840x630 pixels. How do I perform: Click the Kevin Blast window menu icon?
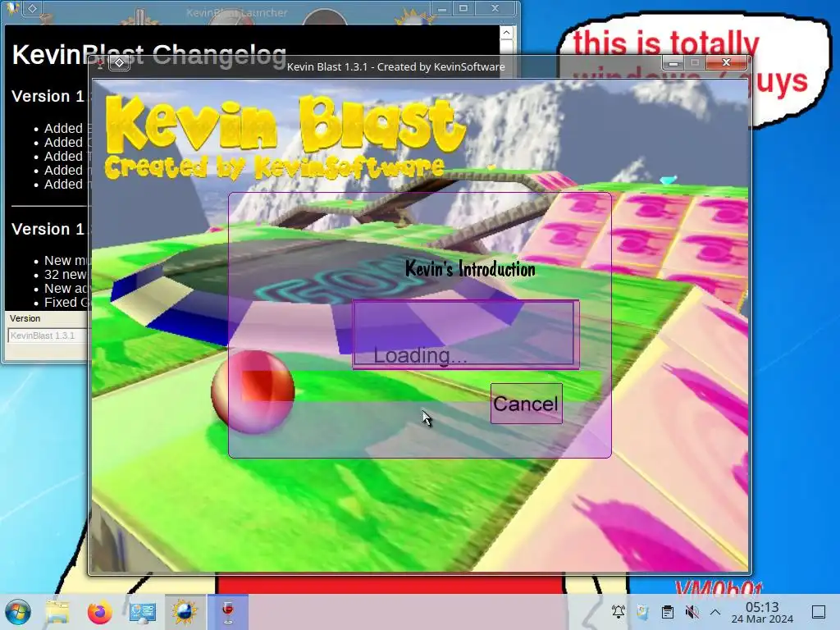100,64
